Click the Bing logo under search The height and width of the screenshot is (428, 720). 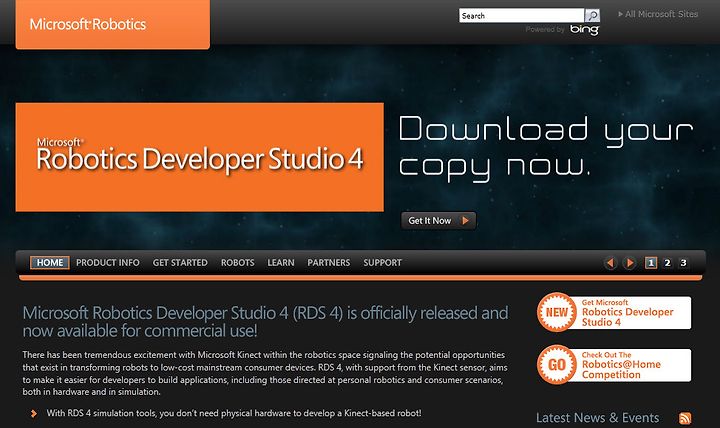tap(584, 29)
